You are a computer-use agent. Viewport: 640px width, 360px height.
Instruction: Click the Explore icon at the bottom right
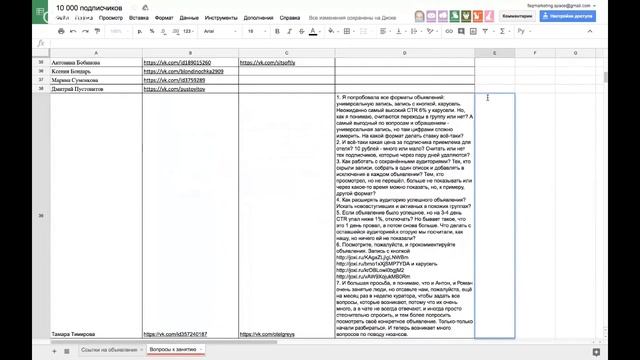596,352
